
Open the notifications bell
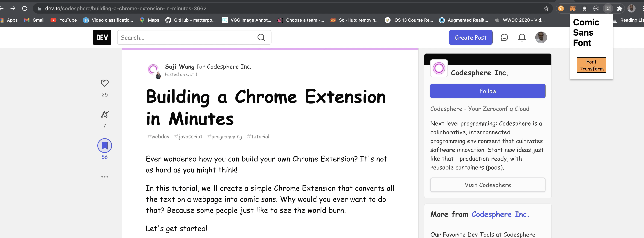point(522,37)
